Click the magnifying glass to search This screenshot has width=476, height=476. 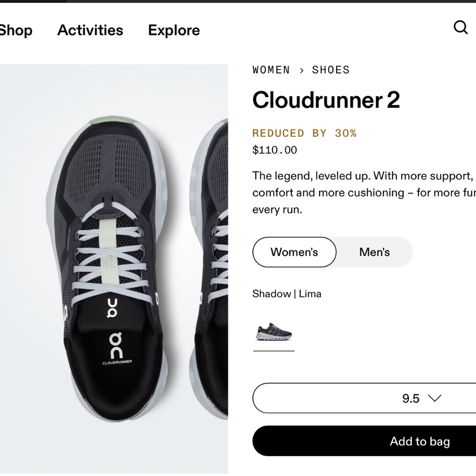click(460, 28)
